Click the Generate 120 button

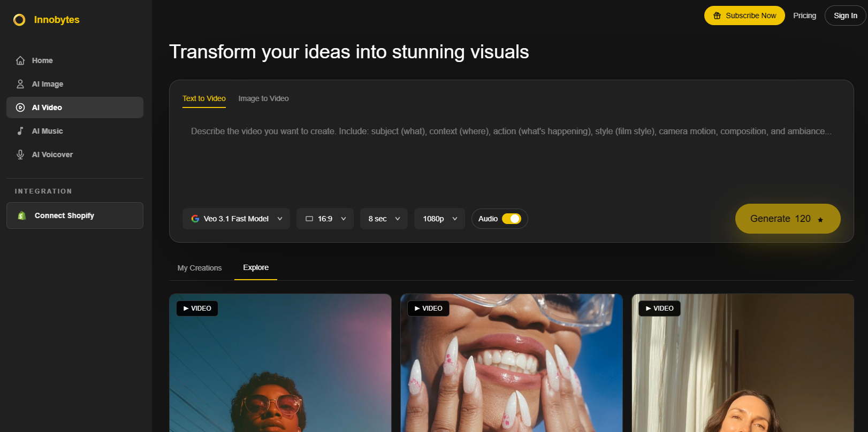[x=788, y=219]
